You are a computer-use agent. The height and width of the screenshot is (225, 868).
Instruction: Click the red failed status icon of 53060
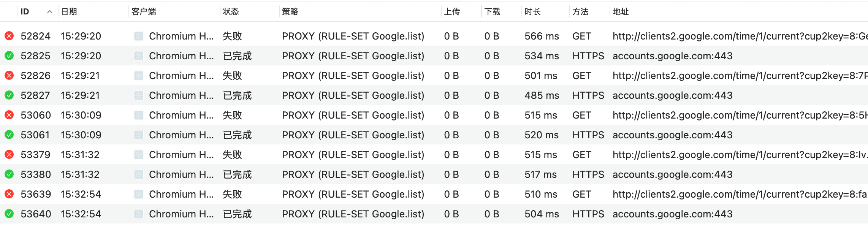[9, 115]
